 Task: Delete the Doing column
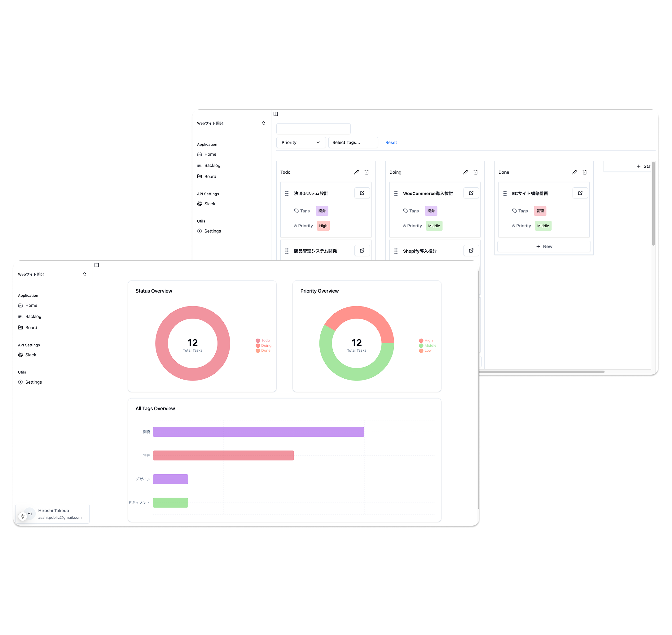point(475,172)
